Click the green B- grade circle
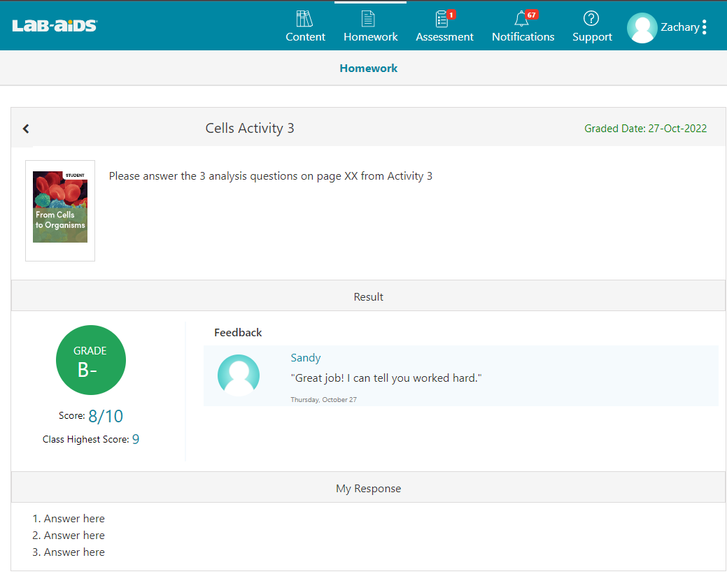 pos(91,360)
